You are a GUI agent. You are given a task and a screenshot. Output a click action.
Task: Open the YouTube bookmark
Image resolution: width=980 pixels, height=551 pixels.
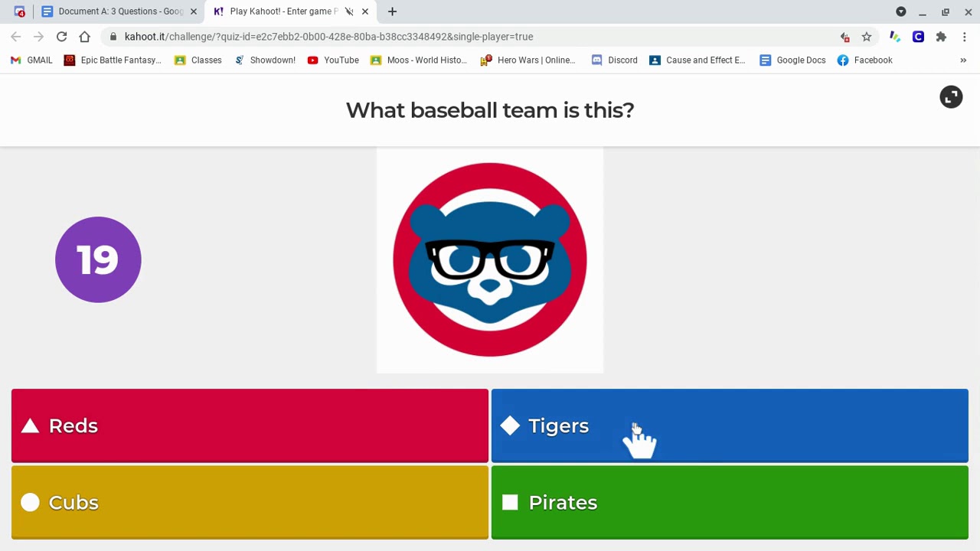coord(333,60)
